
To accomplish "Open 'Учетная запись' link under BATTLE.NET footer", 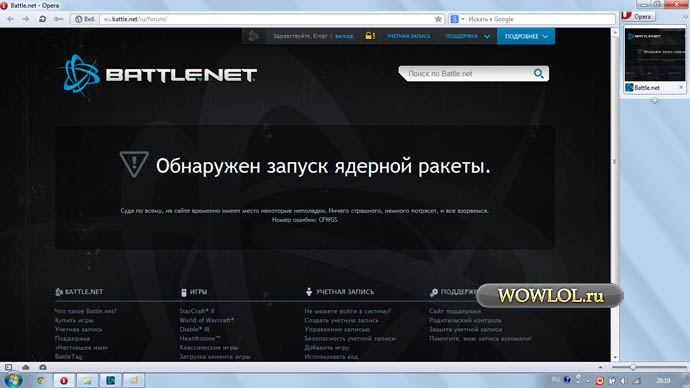I will pyautogui.click(x=78, y=329).
